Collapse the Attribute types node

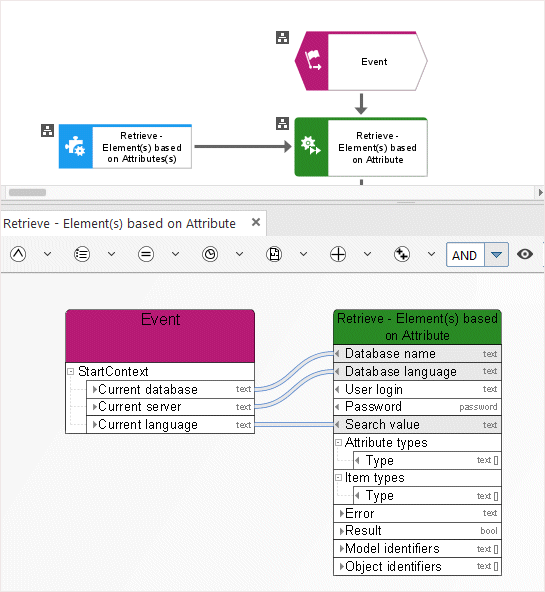point(339,442)
